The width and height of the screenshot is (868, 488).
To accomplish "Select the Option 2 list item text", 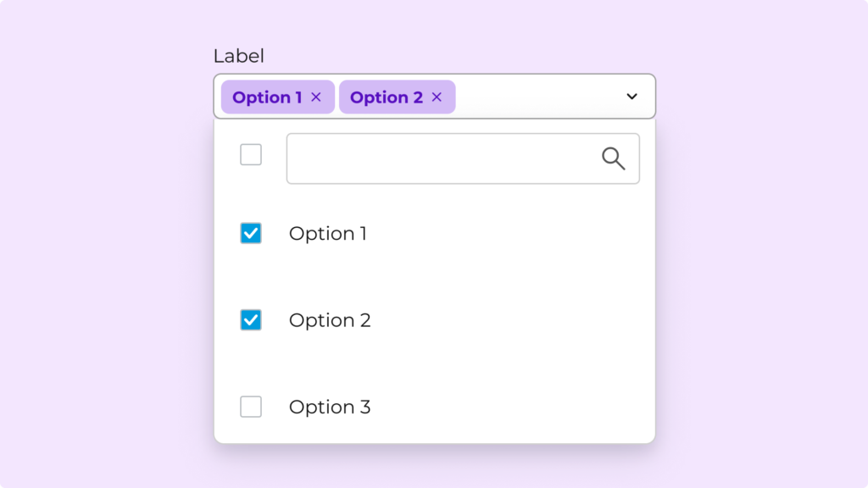I will (330, 320).
